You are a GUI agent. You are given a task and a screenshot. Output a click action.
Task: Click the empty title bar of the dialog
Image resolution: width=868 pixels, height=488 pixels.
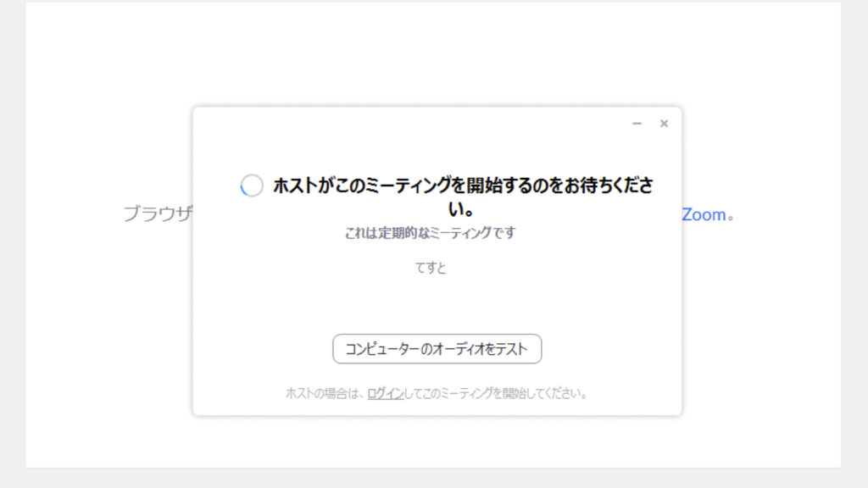(x=407, y=124)
